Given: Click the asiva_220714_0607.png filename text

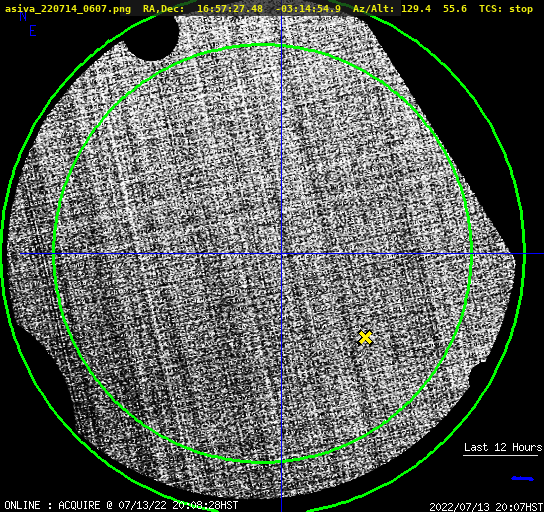Looking at the screenshot, I should tap(68, 9).
